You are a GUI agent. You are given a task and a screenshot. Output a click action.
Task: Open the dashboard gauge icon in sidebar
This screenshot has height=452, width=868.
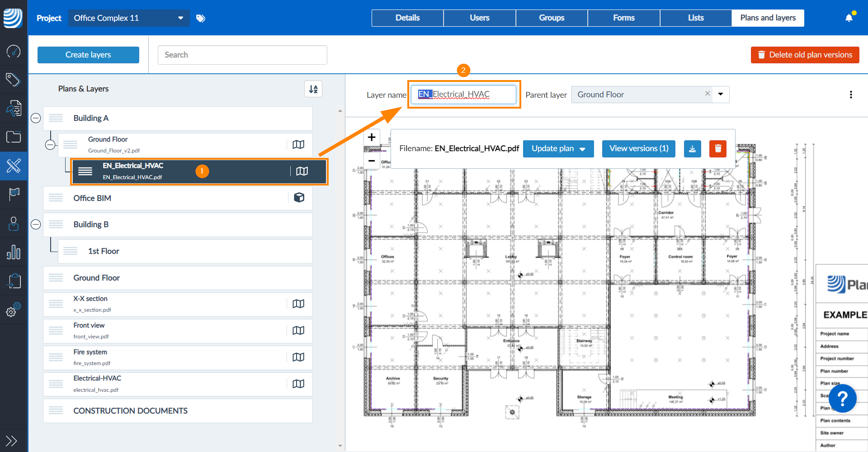pos(14,52)
